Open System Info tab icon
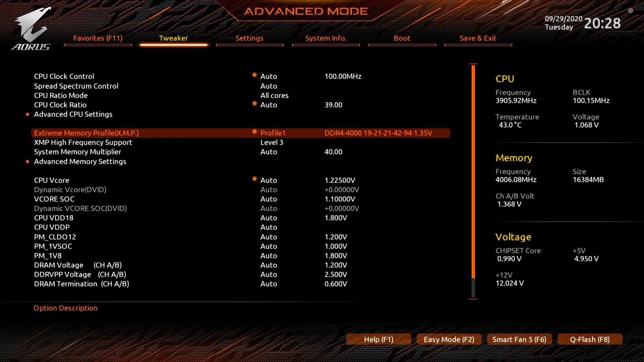The image size is (644, 362). (x=326, y=38)
